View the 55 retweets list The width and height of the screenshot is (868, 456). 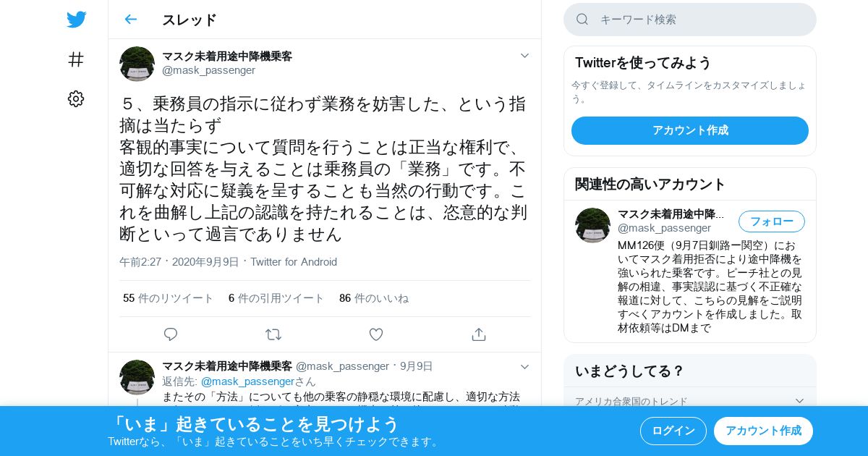(169, 298)
